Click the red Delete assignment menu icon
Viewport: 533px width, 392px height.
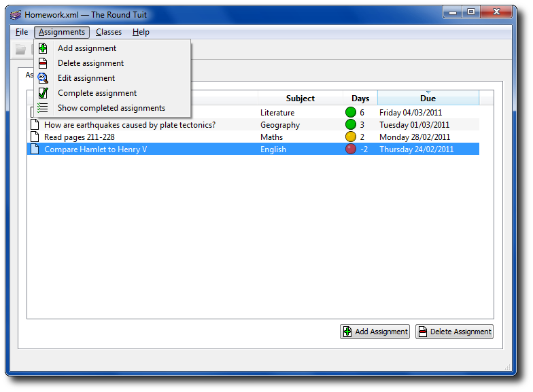[43, 63]
